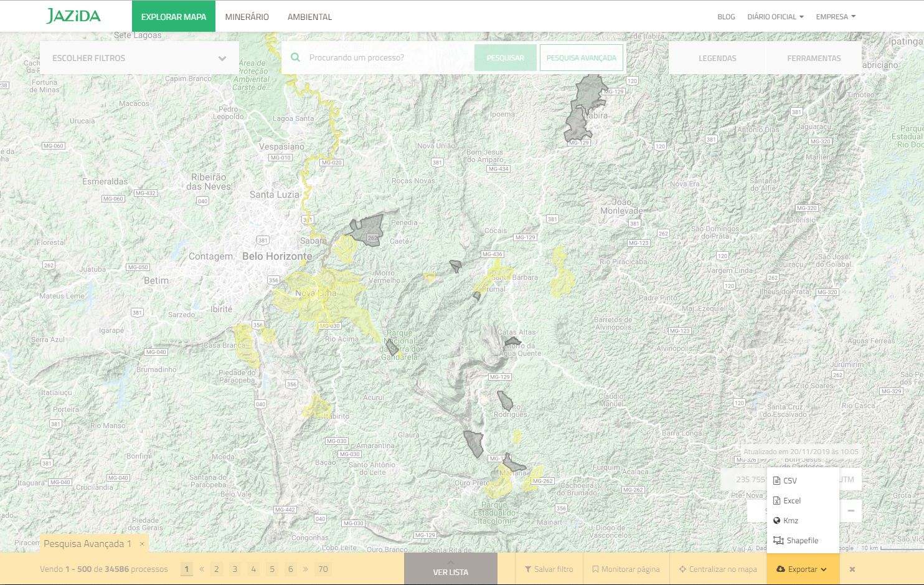The image size is (924, 585).
Task: Open the Minerário tab
Action: 247,17
